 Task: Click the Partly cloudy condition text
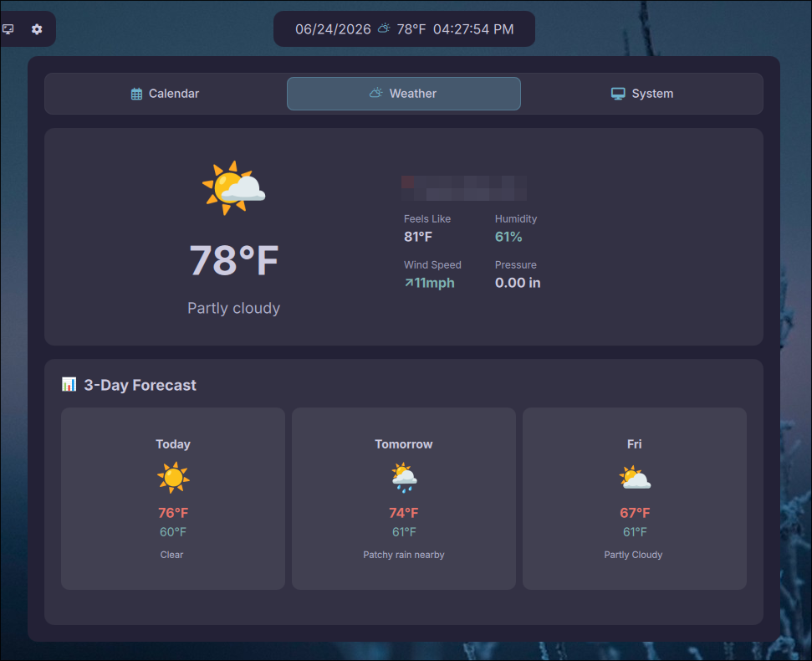click(233, 308)
